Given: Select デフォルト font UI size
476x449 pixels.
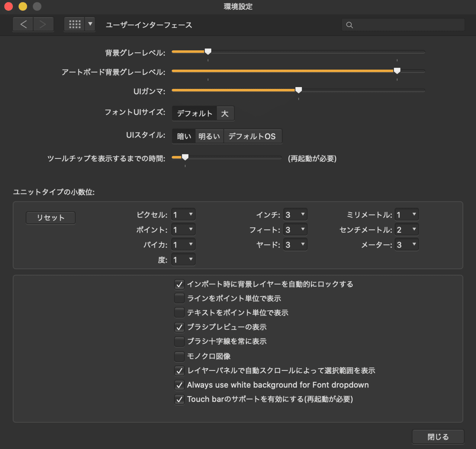Looking at the screenshot, I should pos(194,113).
